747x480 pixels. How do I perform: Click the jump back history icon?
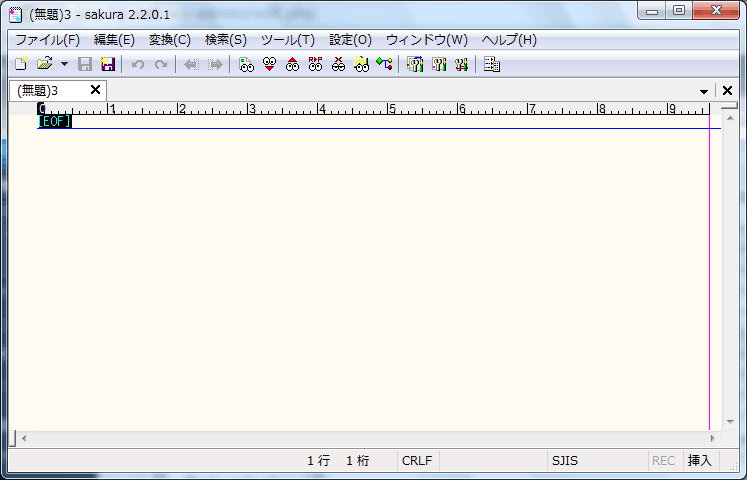coord(192,64)
